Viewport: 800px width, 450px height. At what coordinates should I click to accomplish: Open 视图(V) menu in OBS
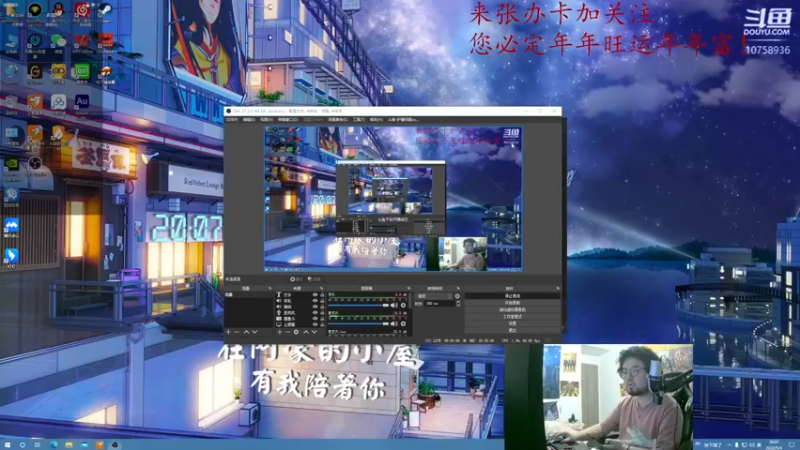point(266,120)
